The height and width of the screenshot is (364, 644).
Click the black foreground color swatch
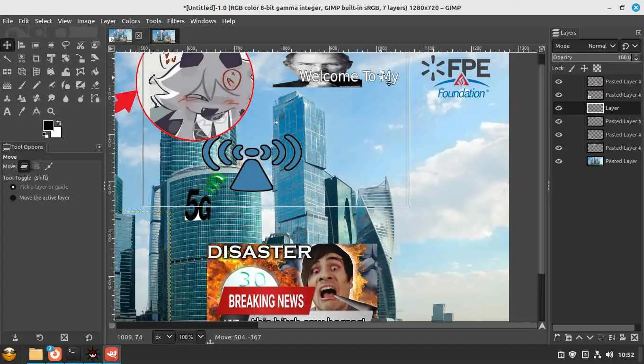tap(48, 125)
